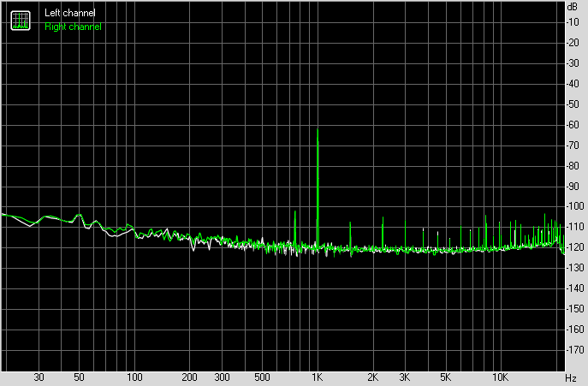
Task: Click the 500 frequency axis label
Action: [x=262, y=377]
